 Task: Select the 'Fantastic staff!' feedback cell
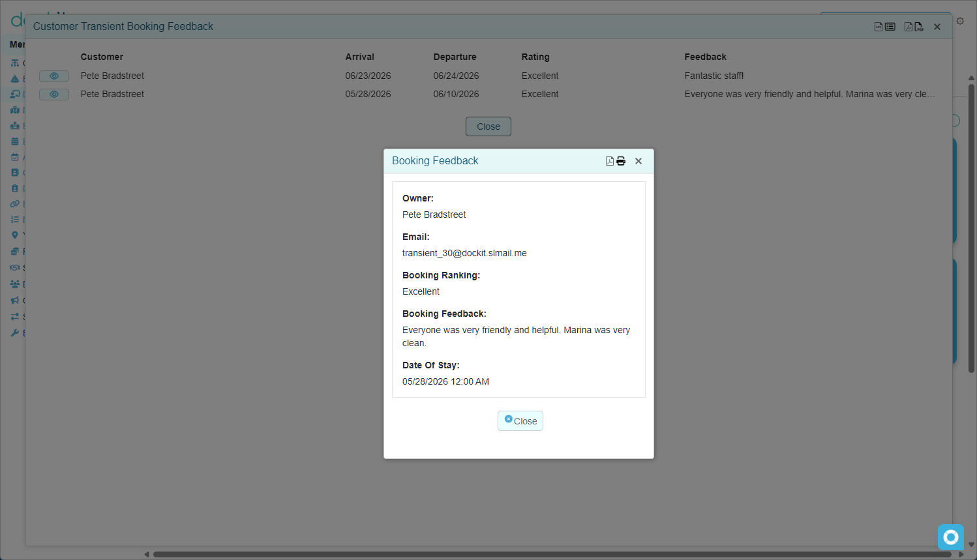pos(714,76)
